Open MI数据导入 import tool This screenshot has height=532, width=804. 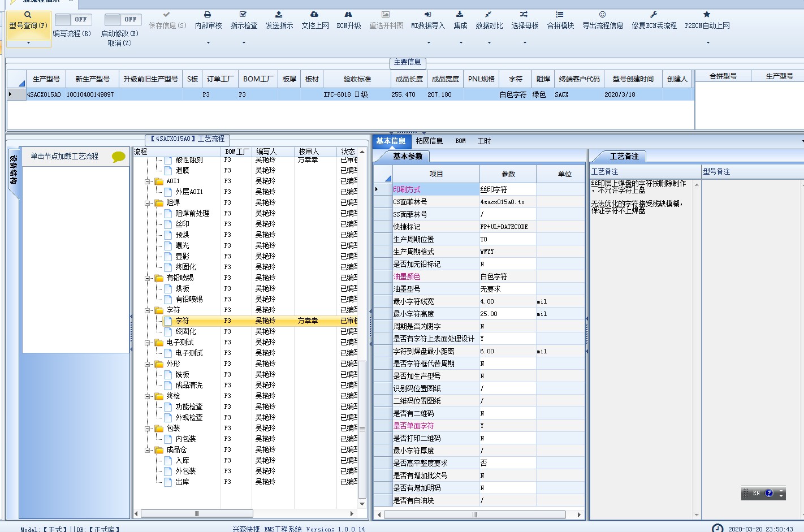click(x=428, y=21)
